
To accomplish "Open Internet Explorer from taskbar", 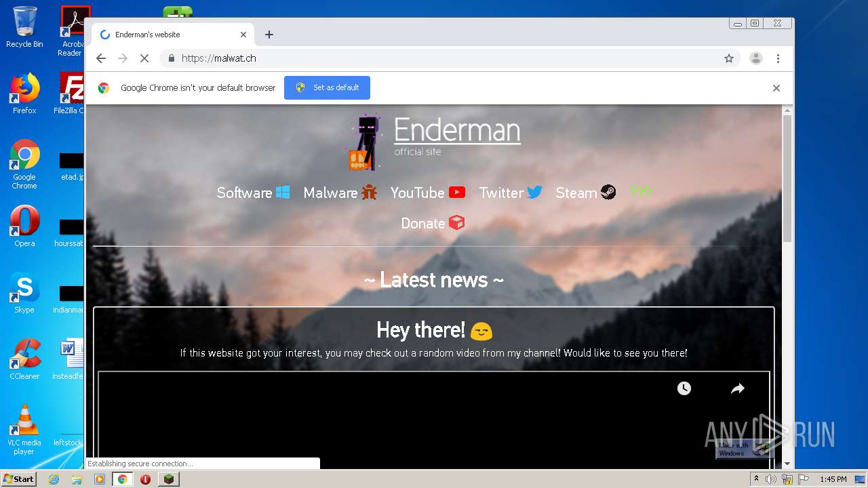I will tap(54, 479).
